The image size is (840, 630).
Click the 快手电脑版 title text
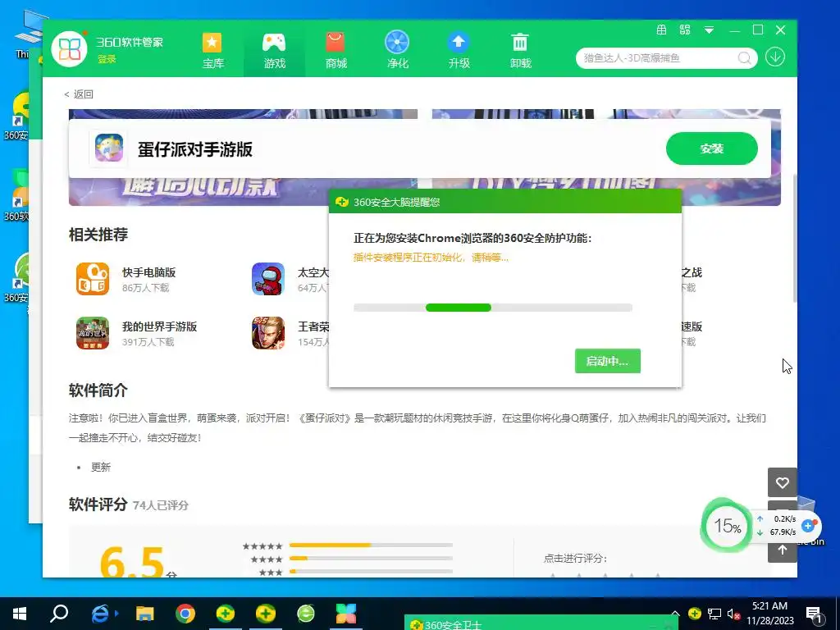(x=149, y=272)
